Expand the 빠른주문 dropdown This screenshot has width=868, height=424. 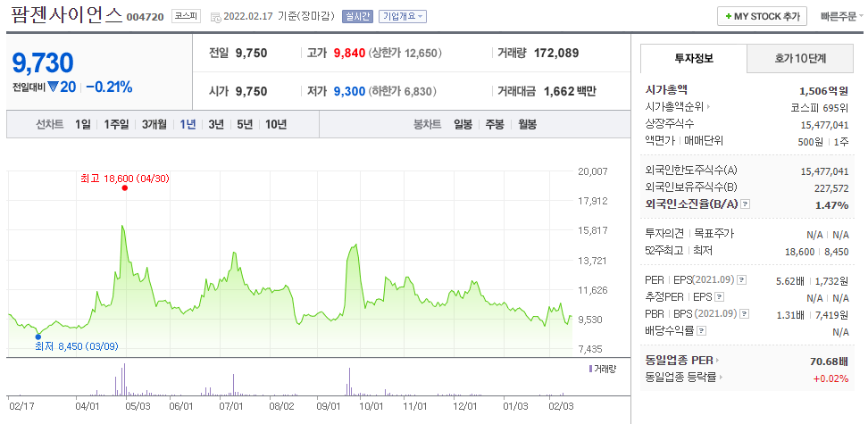point(842,17)
